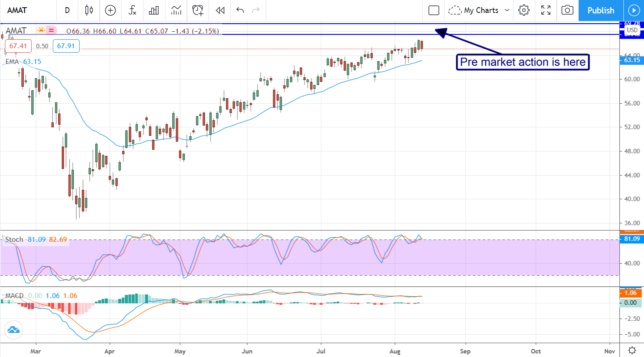Select the Stoch indicator legend
This screenshot has width=644, height=357.
tap(36, 239)
